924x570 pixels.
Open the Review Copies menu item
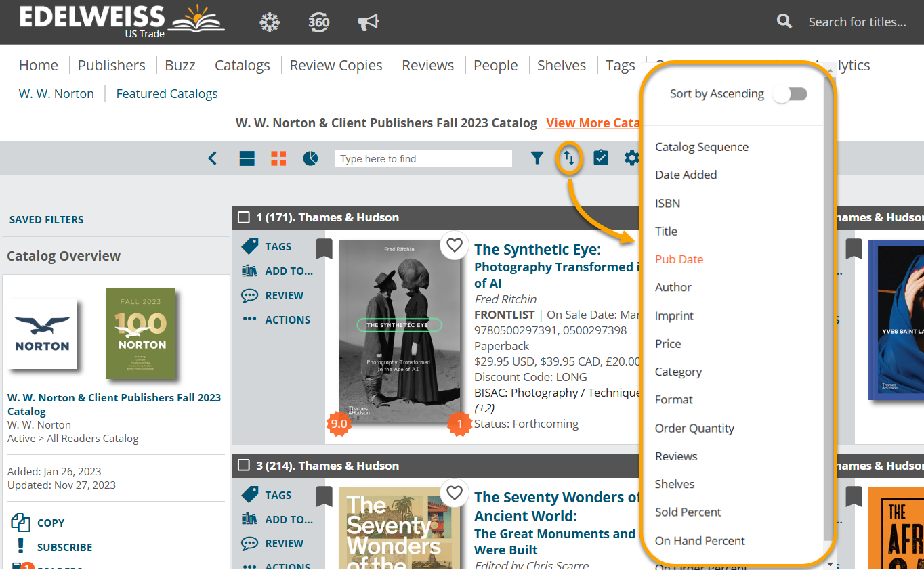coord(336,66)
